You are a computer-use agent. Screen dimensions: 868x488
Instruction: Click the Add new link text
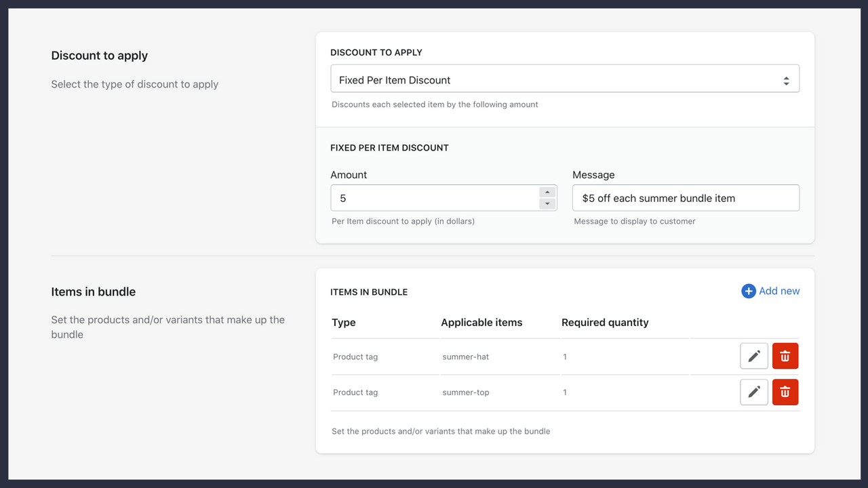(779, 291)
